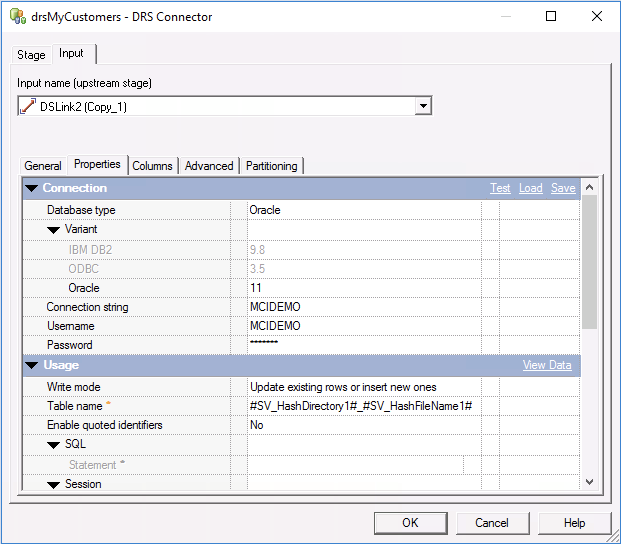Collapse the Connection section
Image resolution: width=621 pixels, height=544 pixels.
[32, 188]
